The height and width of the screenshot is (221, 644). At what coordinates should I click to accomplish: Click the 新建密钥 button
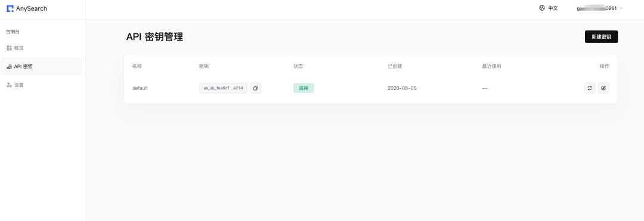coord(601,36)
